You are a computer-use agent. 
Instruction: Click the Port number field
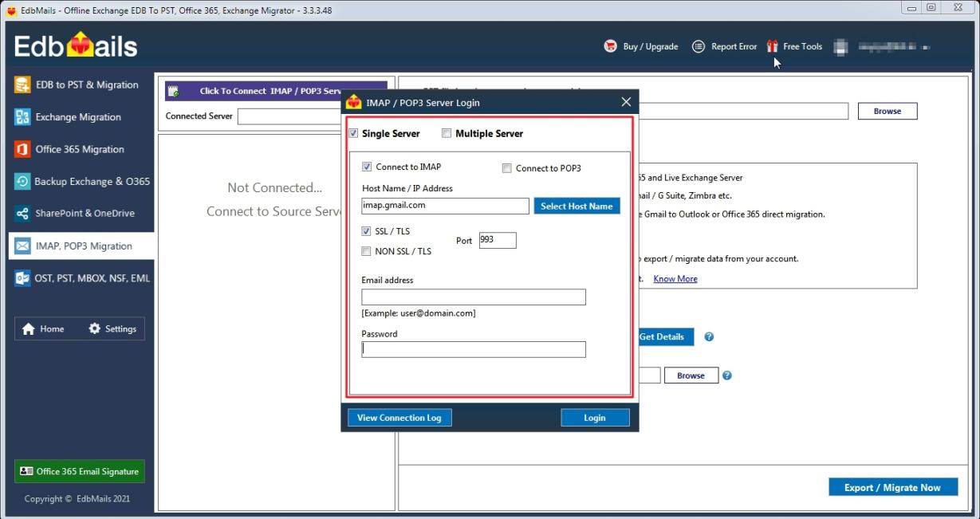click(x=498, y=240)
